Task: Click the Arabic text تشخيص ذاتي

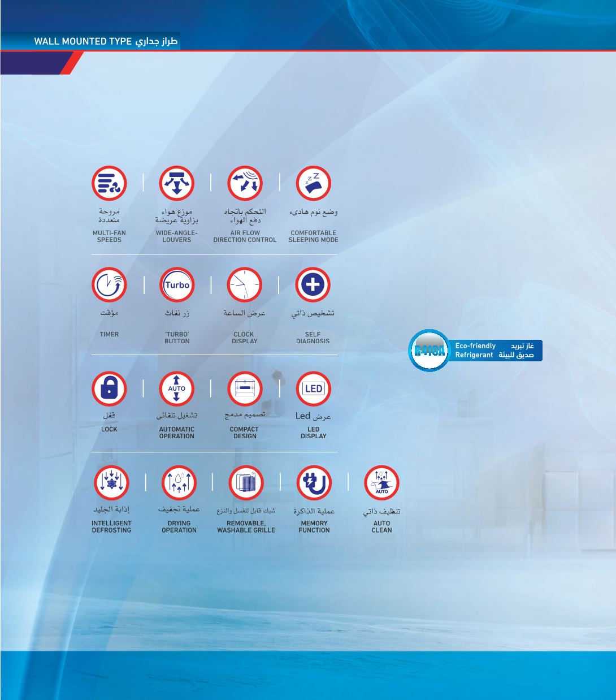Action: pos(313,313)
